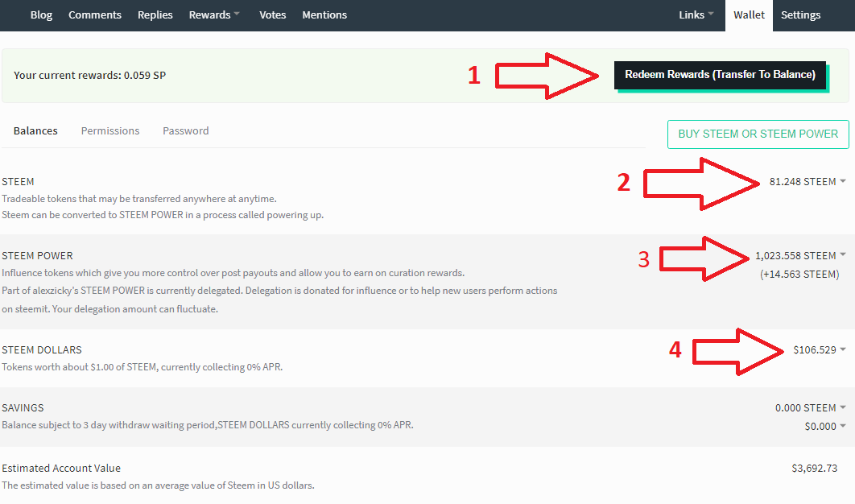Click the (+14.563 STEEM) delegation text
The width and height of the screenshot is (855, 504).
pyautogui.click(x=799, y=275)
